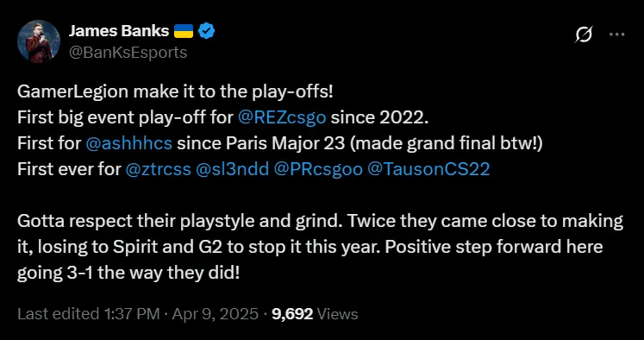Open the Grok explain-post icon
Viewport: 644px width, 340px height.
[583, 35]
